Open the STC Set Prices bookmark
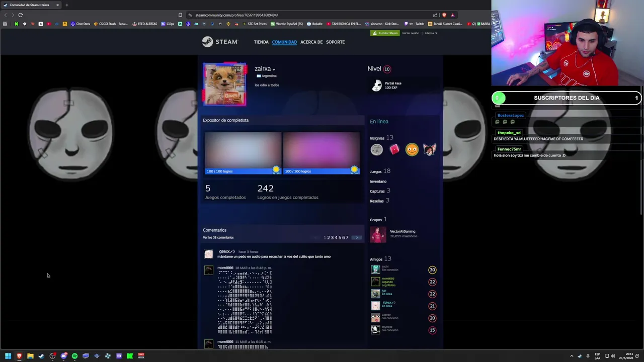 click(255, 24)
